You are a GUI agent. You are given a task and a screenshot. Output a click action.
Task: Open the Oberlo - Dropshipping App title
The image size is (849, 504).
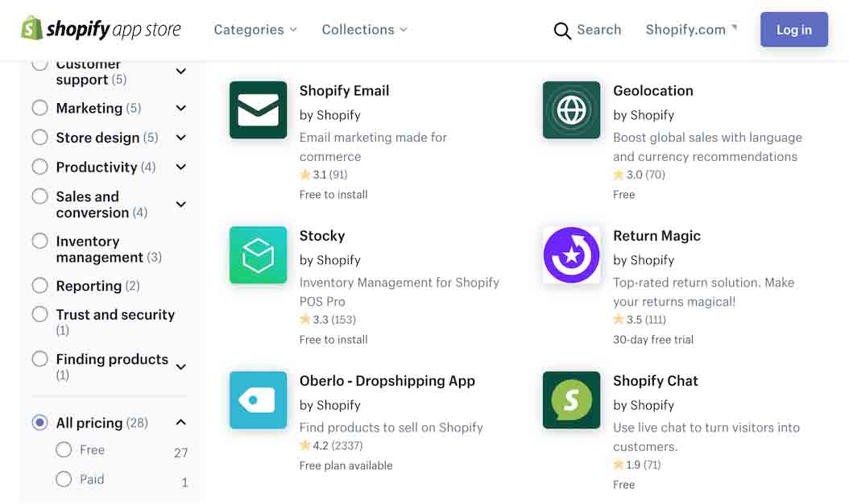[387, 381]
